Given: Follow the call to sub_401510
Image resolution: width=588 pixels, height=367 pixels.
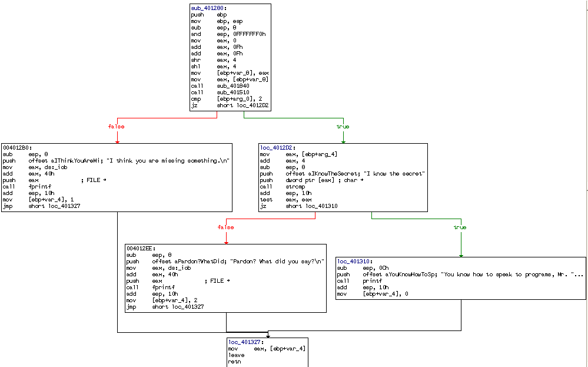Looking at the screenshot, I should pyautogui.click(x=220, y=92).
